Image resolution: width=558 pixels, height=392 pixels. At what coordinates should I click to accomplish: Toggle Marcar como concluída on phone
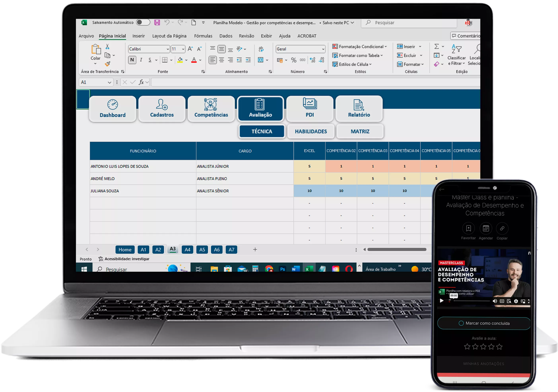[x=484, y=323]
